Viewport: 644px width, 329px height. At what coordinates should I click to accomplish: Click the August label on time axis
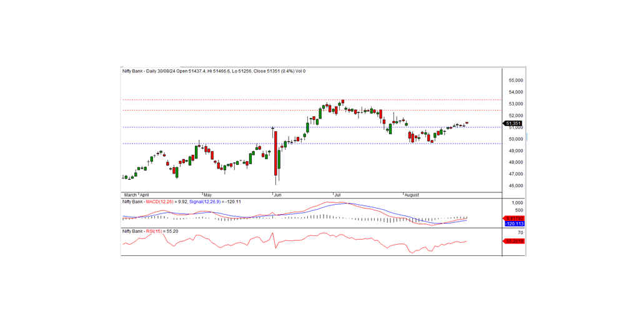tap(412, 195)
